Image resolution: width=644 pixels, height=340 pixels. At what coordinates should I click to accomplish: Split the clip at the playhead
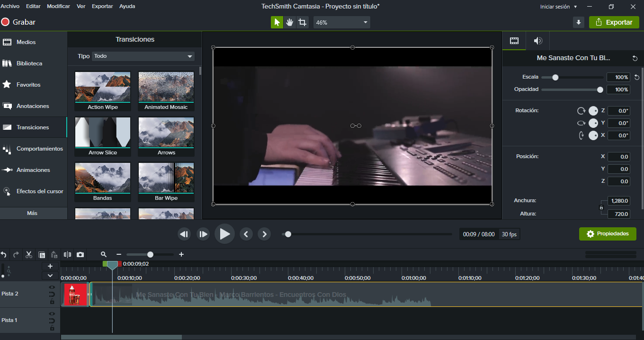pyautogui.click(x=67, y=255)
